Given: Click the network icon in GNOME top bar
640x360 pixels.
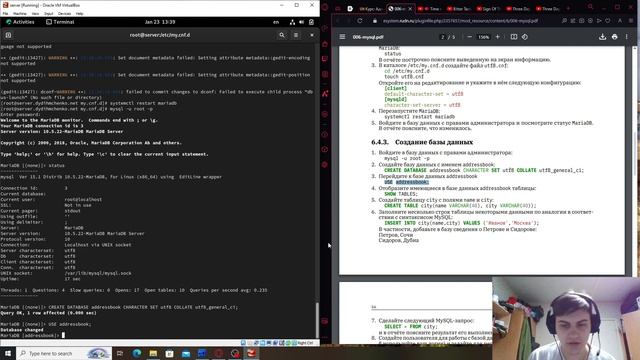Looking at the screenshot, I should point(292,22).
